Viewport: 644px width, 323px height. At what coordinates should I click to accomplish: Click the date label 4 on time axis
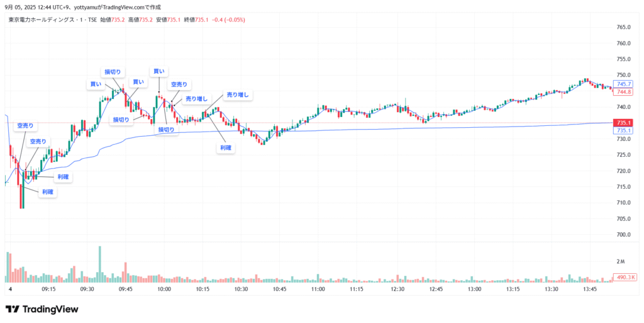(x=11, y=289)
